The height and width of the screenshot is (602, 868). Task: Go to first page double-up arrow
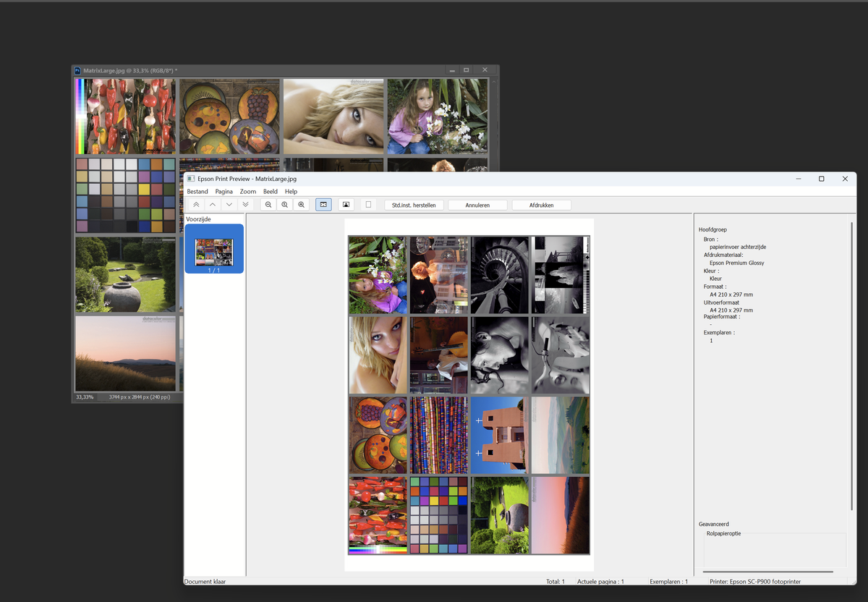coord(196,205)
